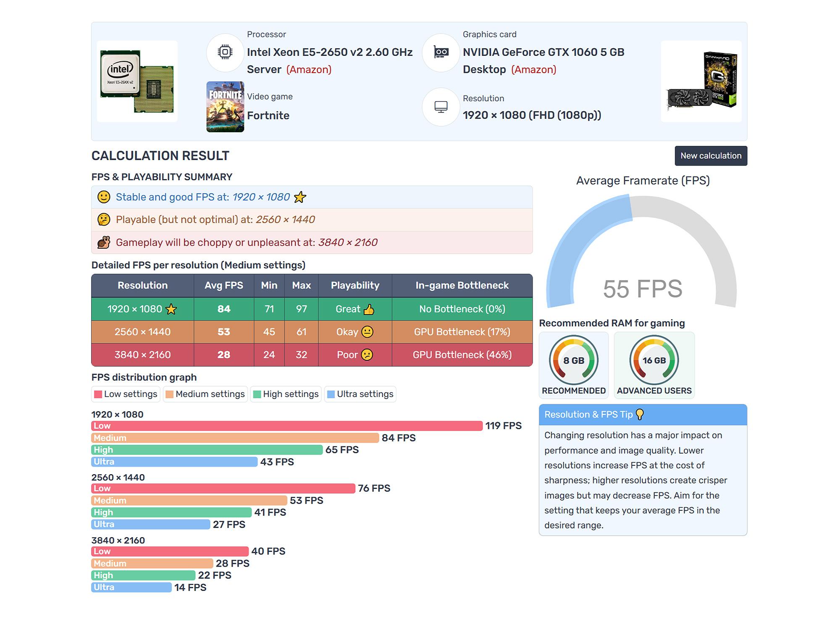Click the processor chip icon
This screenshot has height=630, width=840.
click(x=225, y=52)
